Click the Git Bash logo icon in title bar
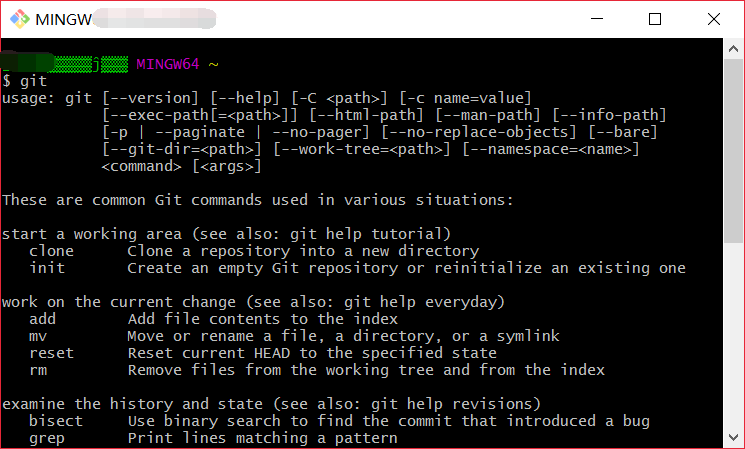This screenshot has width=745, height=449. [x=19, y=19]
